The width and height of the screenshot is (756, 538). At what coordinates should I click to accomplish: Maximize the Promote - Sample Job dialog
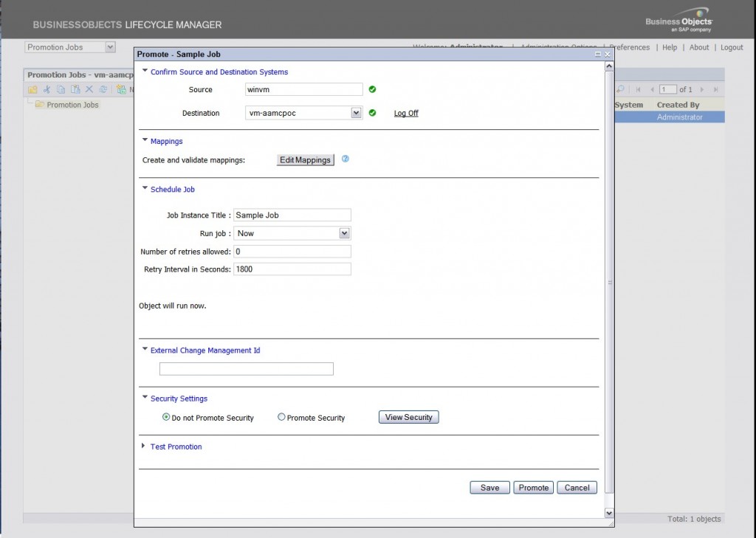598,55
